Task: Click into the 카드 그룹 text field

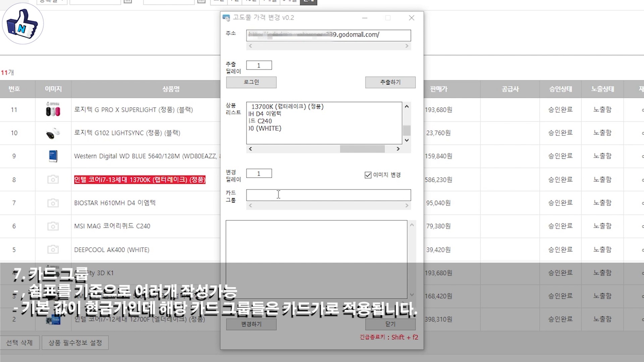Action: point(328,195)
